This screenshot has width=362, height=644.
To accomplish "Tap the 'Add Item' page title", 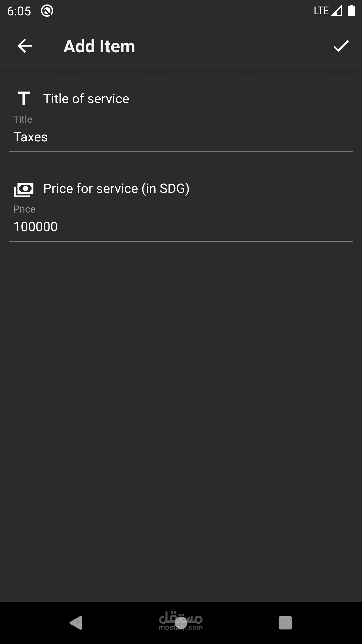I will point(99,46).
